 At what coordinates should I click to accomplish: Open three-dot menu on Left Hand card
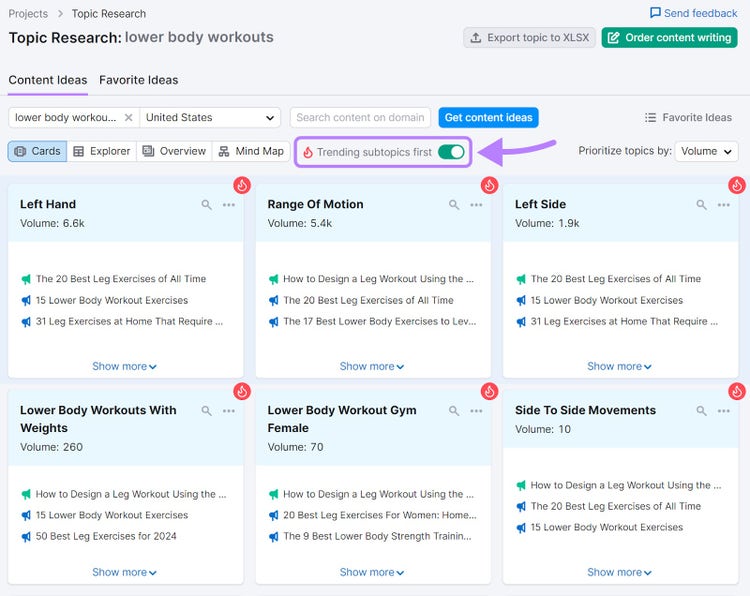pos(229,205)
